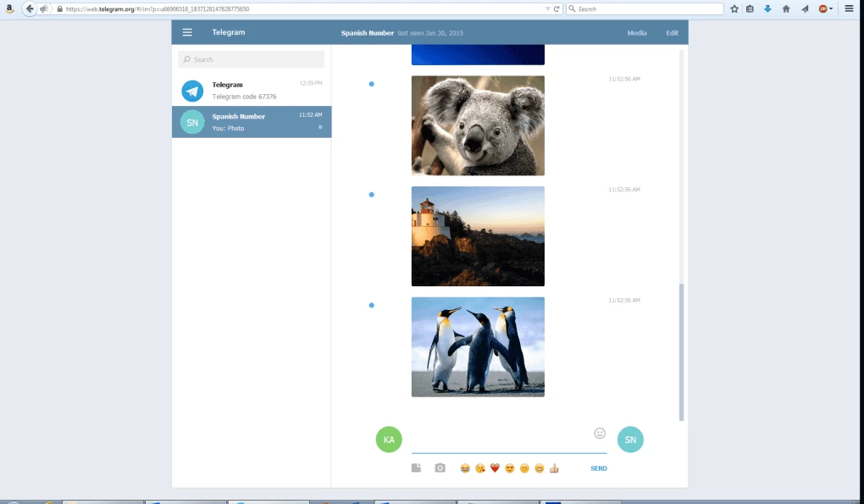Image resolution: width=864 pixels, height=504 pixels.
Task: Click the camera photo upload icon
Action: 440,468
